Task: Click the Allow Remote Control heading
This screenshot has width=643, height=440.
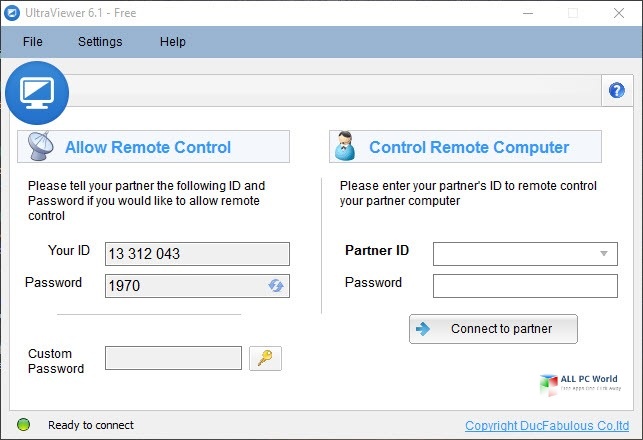Action: pyautogui.click(x=148, y=147)
